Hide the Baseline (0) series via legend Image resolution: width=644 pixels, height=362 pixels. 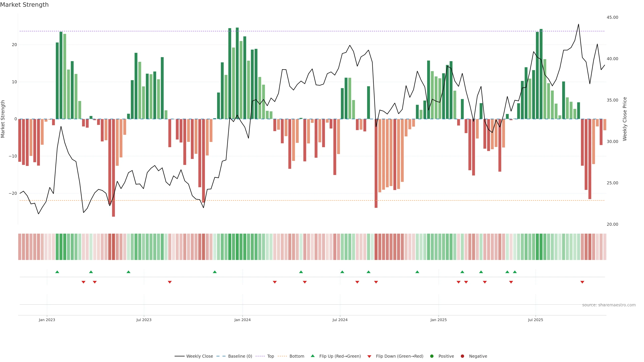240,356
